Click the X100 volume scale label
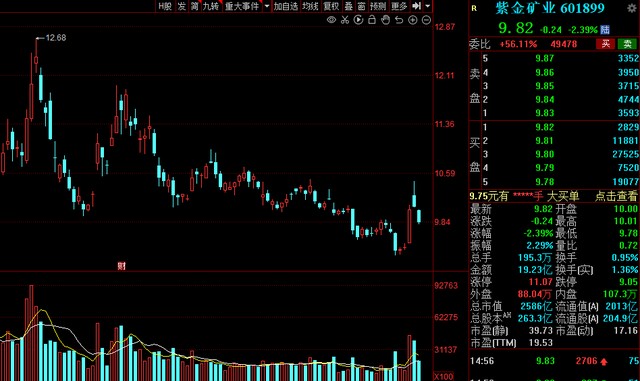 pyautogui.click(x=443, y=377)
